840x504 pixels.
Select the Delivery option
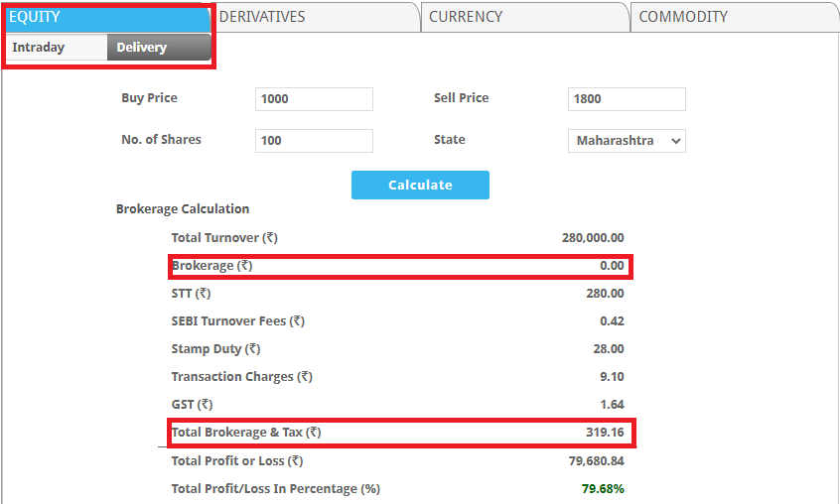pyautogui.click(x=142, y=48)
